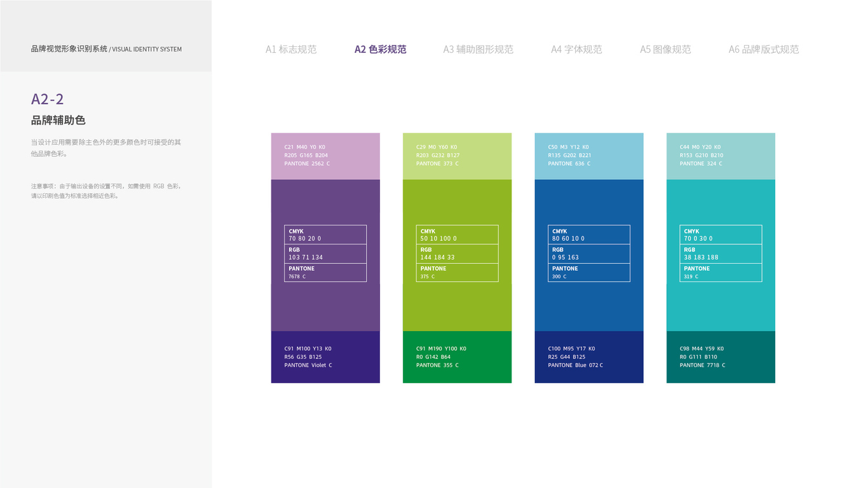Click the light teal PANTONE 324 C swatch
The width and height of the screenshot is (868, 488).
[x=721, y=156]
